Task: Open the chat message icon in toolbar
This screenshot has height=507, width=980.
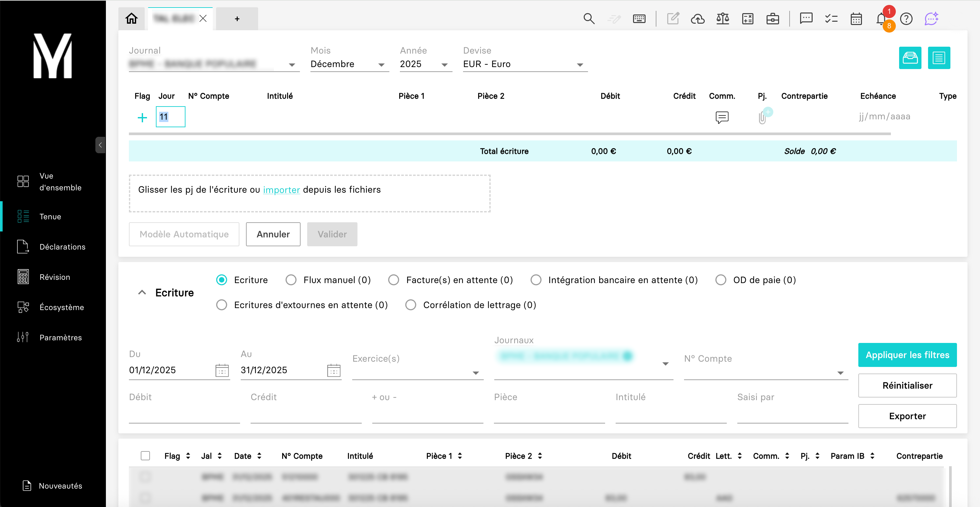Action: tap(806, 18)
